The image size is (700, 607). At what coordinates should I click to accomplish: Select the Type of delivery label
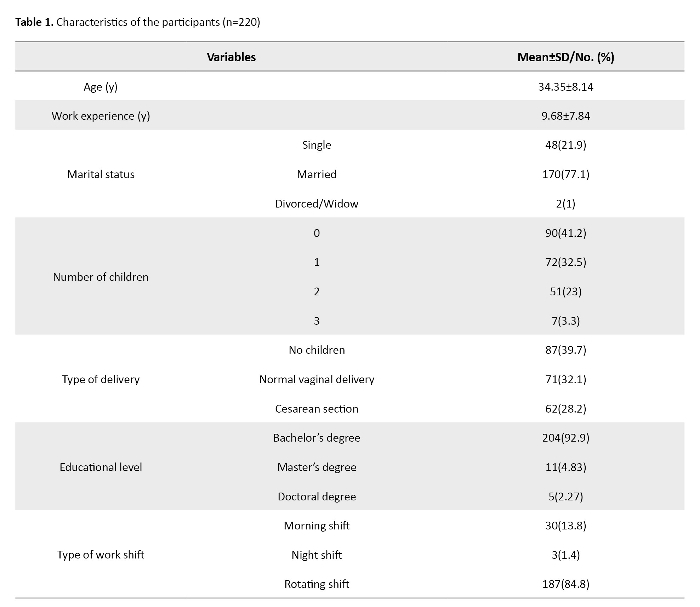[x=101, y=379]
